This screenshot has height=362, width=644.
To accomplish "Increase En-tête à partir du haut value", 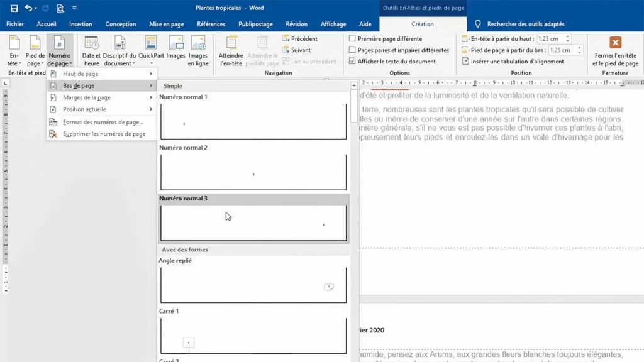I will coord(568,36).
